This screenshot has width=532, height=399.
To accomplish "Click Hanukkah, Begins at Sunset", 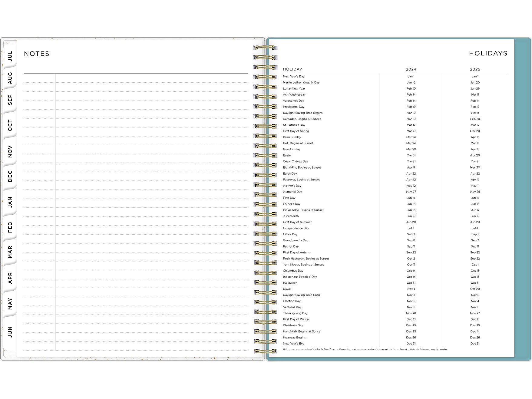I will 302,331.
